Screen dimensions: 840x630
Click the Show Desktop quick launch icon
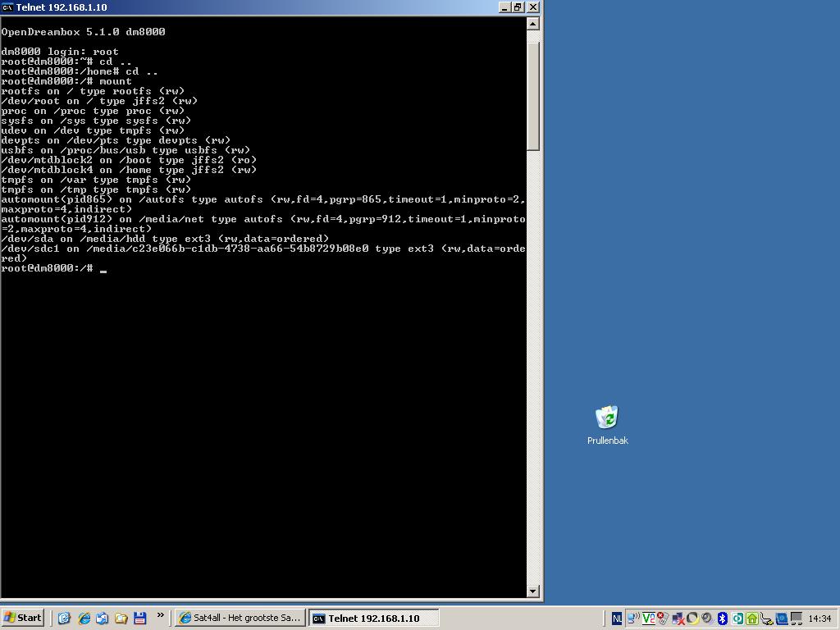pos(64,618)
